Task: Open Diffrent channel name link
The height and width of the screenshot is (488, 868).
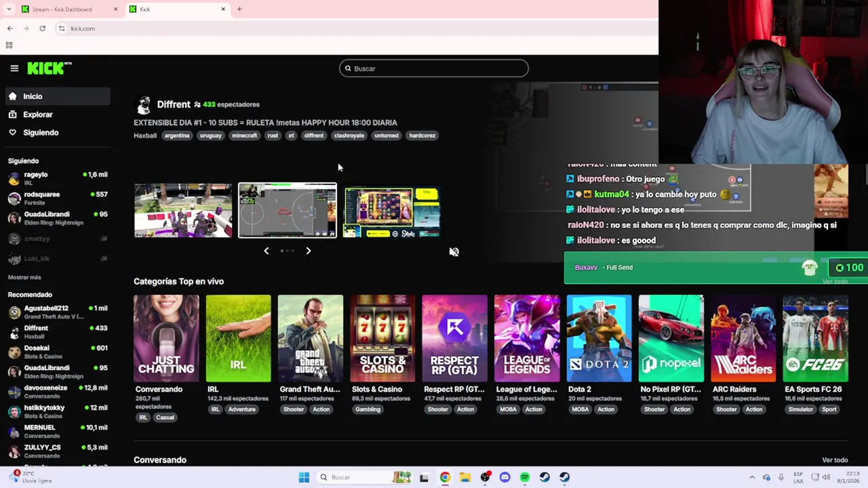Action: click(x=174, y=104)
